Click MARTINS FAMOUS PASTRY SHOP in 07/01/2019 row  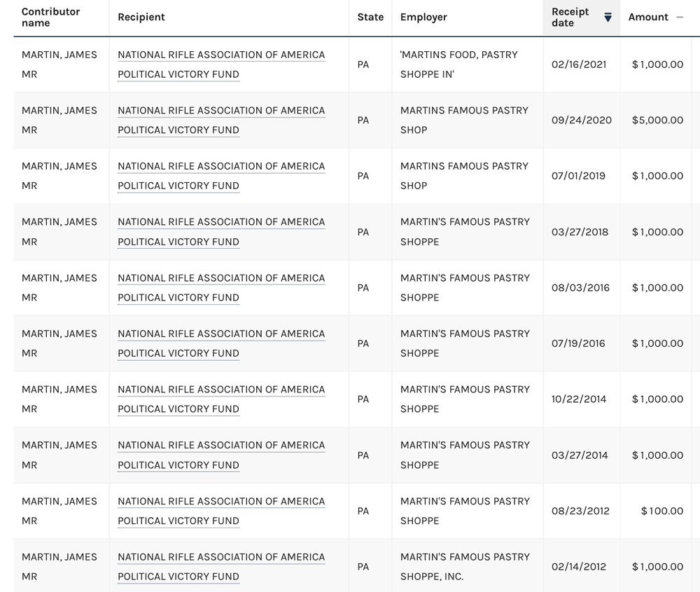click(x=464, y=176)
